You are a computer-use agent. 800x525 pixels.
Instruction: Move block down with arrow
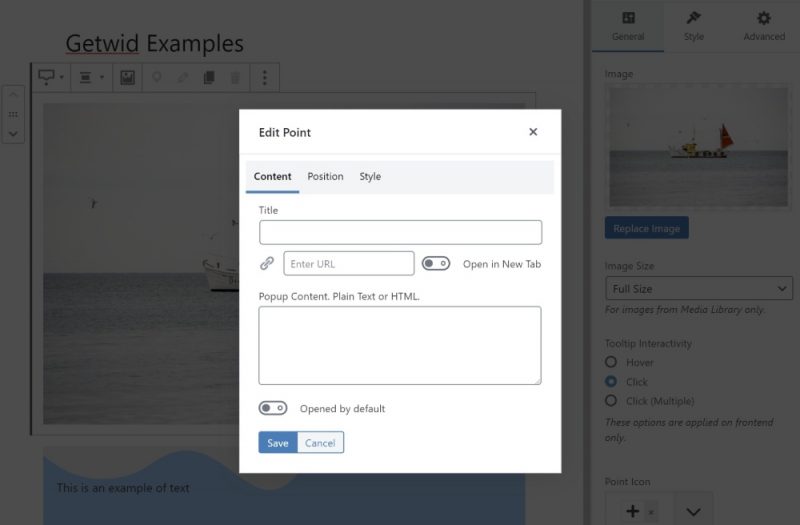tap(13, 134)
